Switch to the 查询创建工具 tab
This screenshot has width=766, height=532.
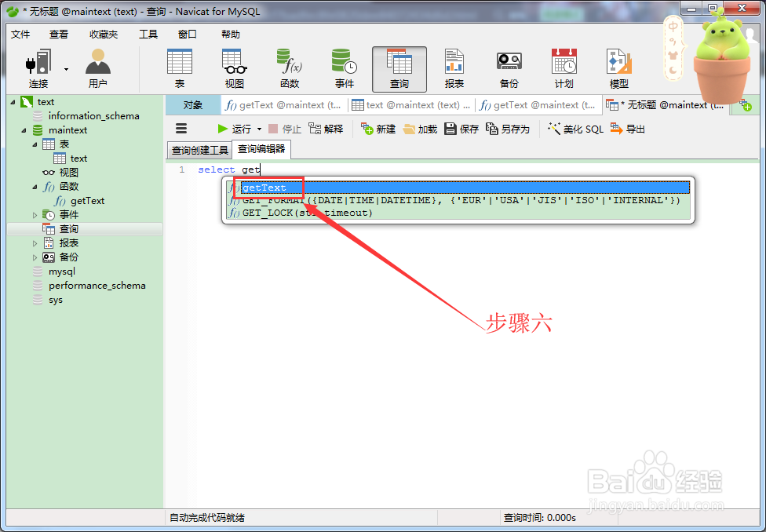200,150
